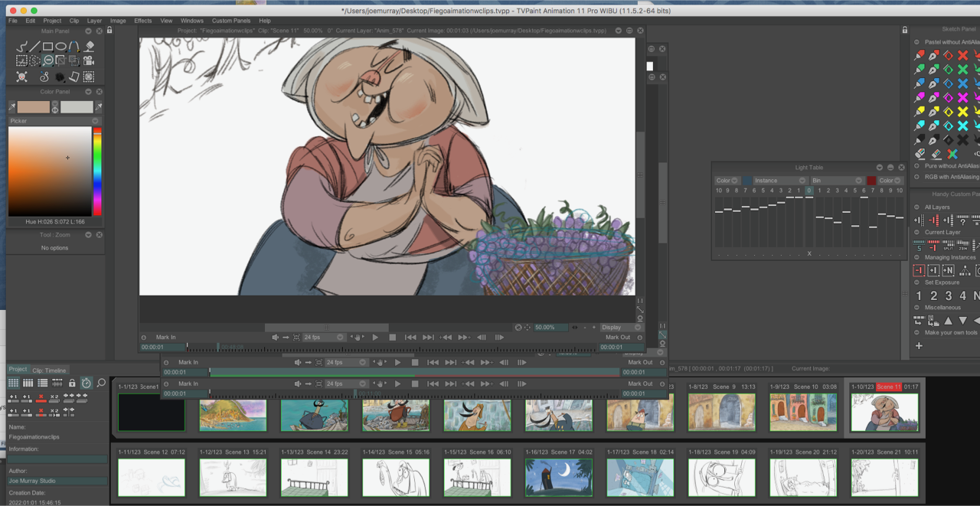This screenshot has height=506, width=980.
Task: Click the swirl icon in Main Panel
Action: point(44,77)
